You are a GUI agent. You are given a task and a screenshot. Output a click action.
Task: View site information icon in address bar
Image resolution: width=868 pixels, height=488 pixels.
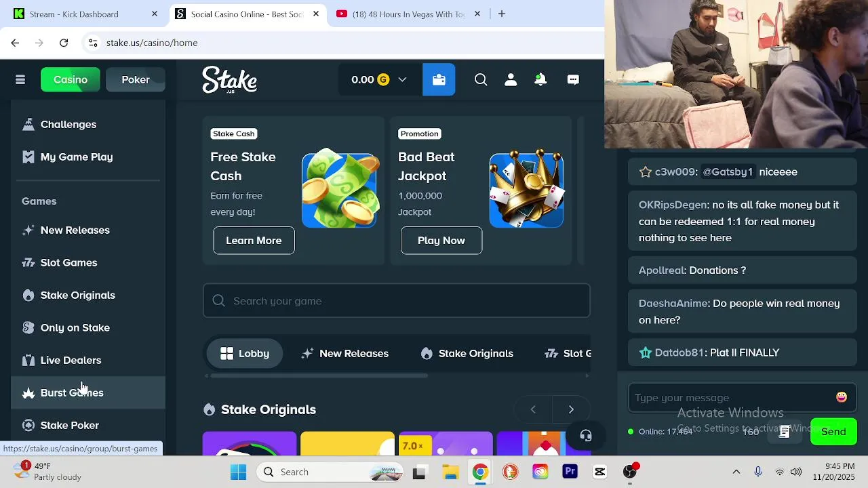click(94, 43)
